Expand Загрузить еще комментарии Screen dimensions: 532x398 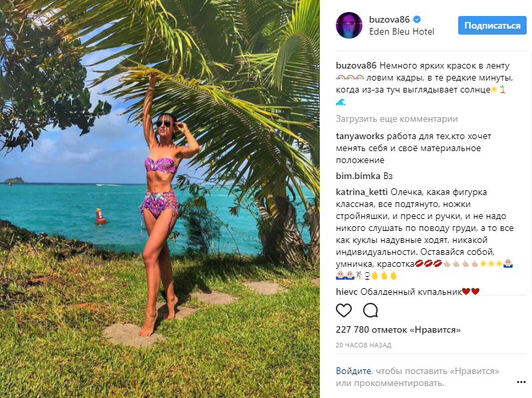click(396, 119)
